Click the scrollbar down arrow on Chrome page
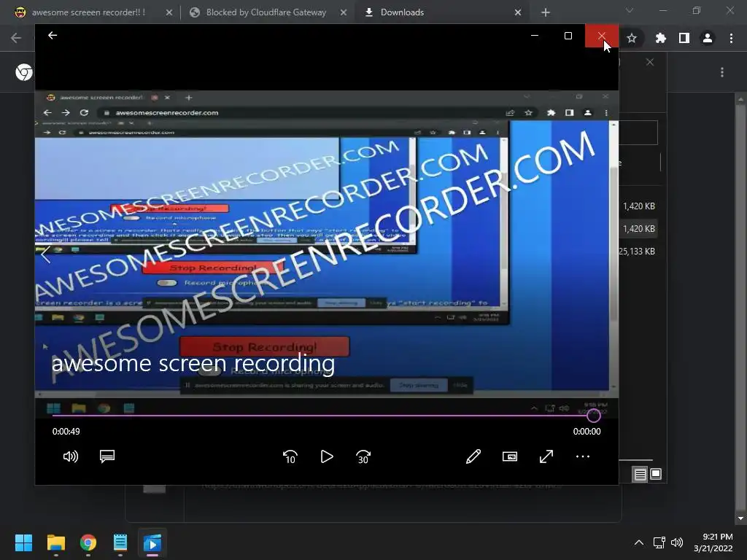 coord(740,518)
